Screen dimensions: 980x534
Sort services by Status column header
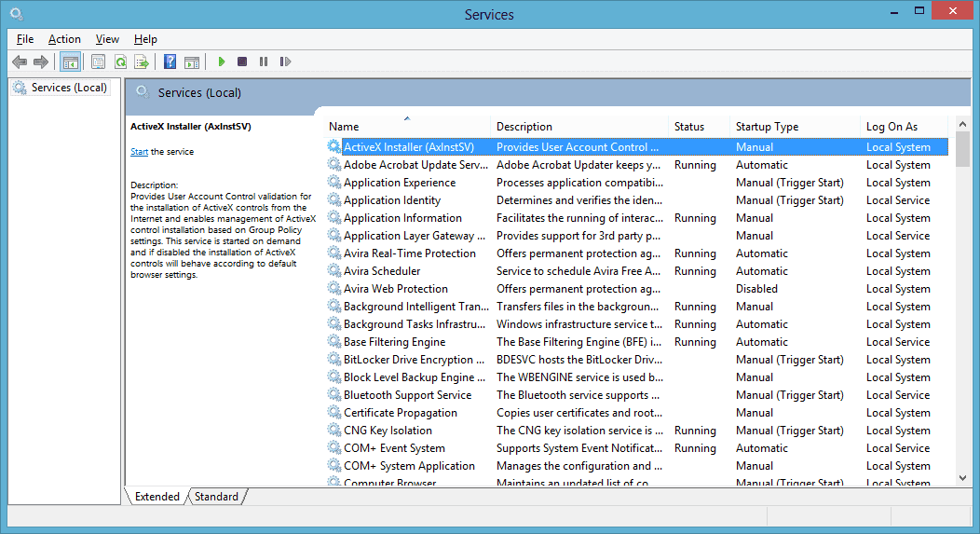pos(689,127)
